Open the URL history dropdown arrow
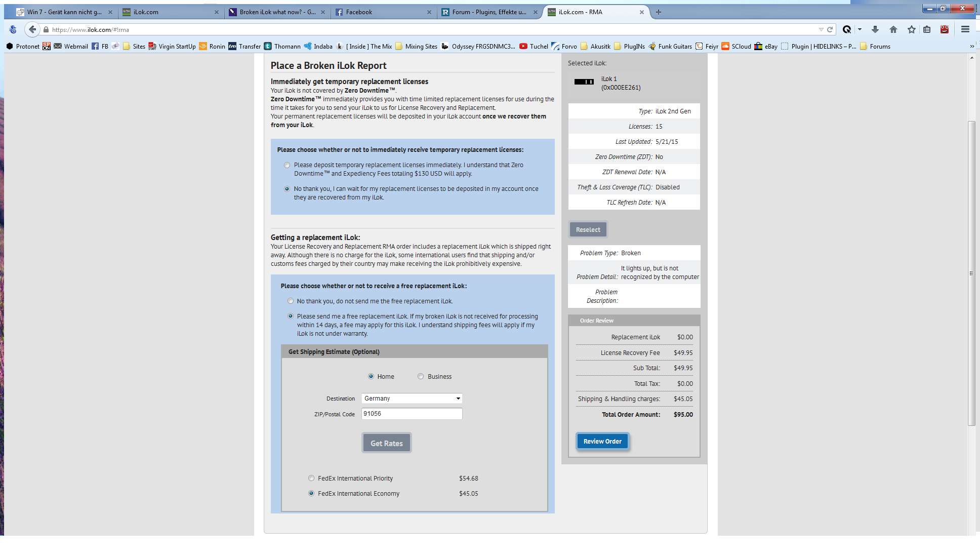The image size is (980, 555). (x=821, y=29)
